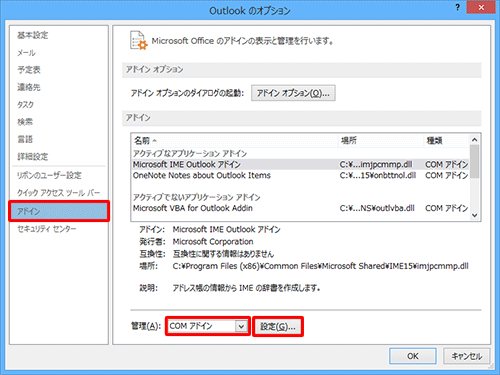Click アクティブでないアプリケーション アドイン group heading
The image size is (500, 375).
pyautogui.click(x=197, y=197)
